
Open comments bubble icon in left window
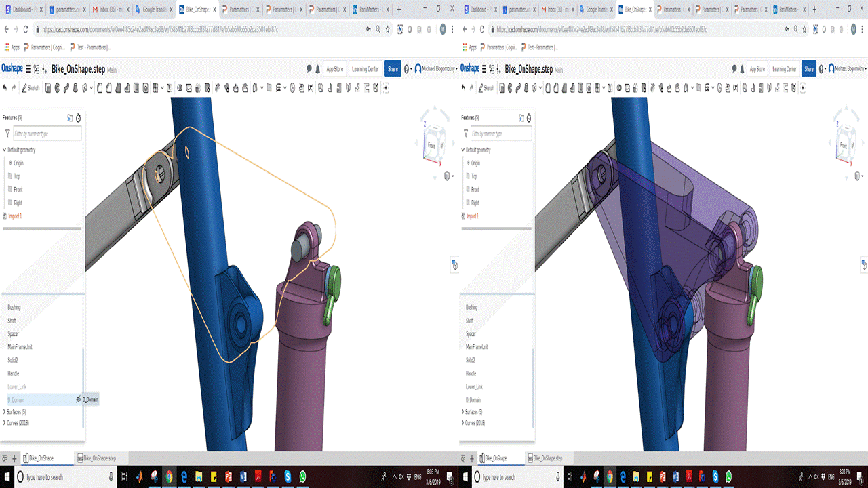pyautogui.click(x=309, y=69)
